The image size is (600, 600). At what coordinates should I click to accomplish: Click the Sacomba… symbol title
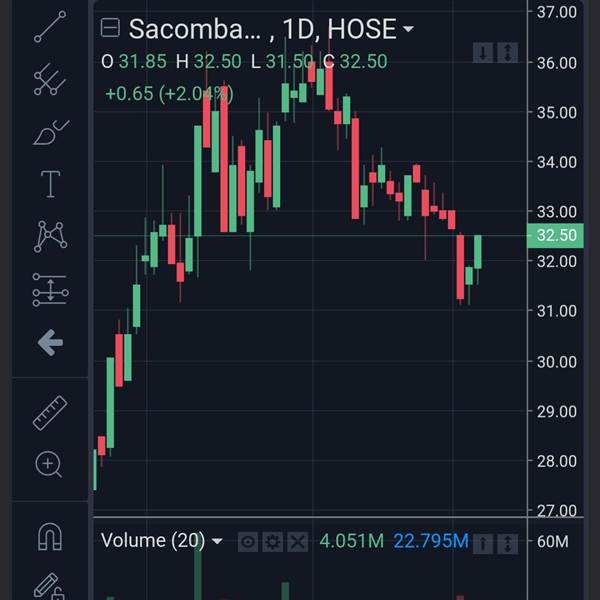point(195,29)
